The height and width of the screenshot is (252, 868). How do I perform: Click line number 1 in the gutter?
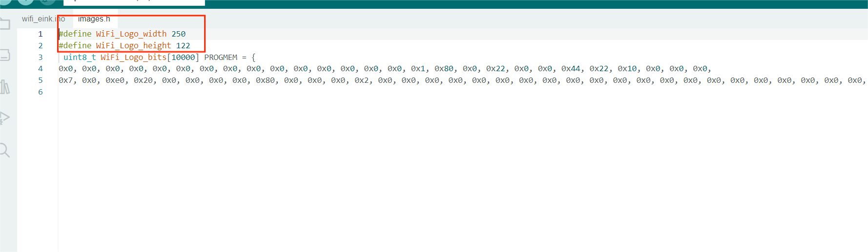(41, 34)
